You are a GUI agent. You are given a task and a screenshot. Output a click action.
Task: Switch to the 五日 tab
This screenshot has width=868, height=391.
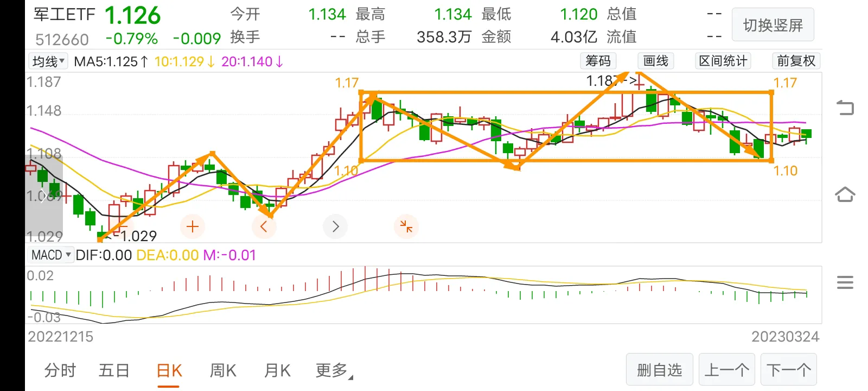click(114, 370)
